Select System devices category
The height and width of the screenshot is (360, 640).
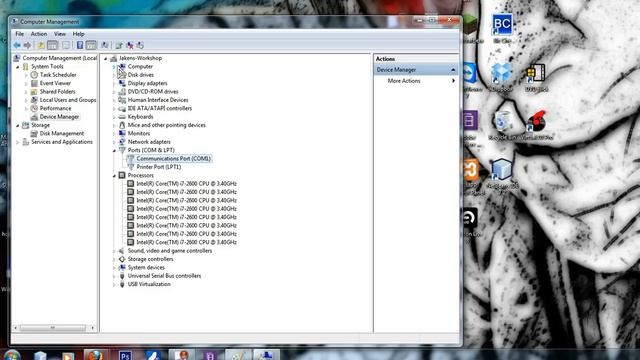pyautogui.click(x=146, y=267)
